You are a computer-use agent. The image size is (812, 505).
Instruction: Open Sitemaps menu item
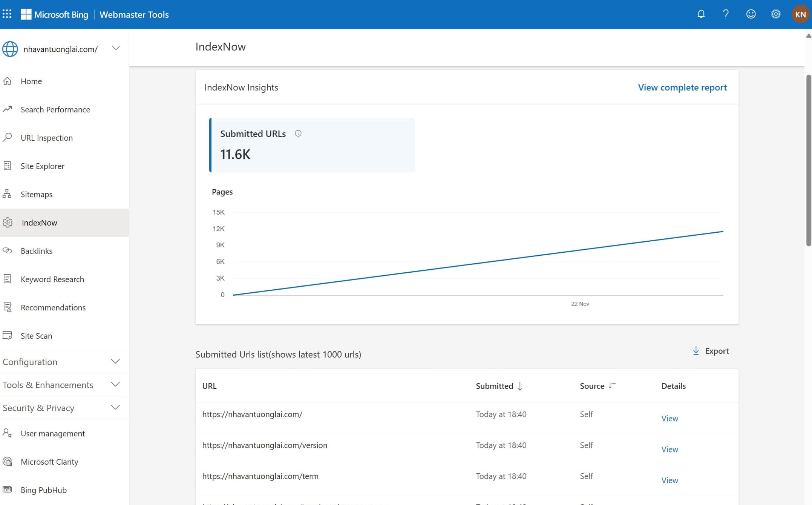(64, 194)
